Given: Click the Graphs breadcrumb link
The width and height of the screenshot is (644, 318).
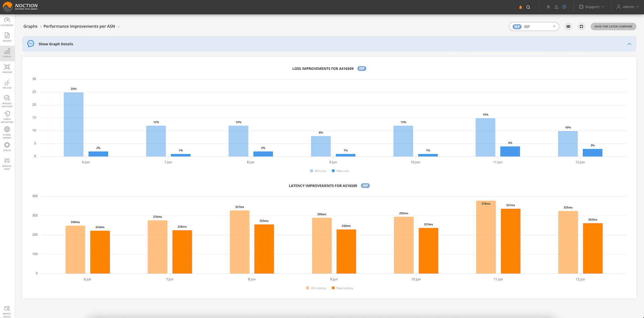Looking at the screenshot, I should (31, 26).
